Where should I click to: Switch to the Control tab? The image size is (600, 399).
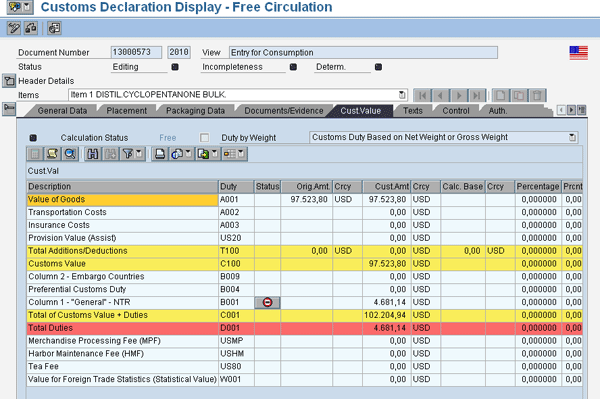(456, 111)
